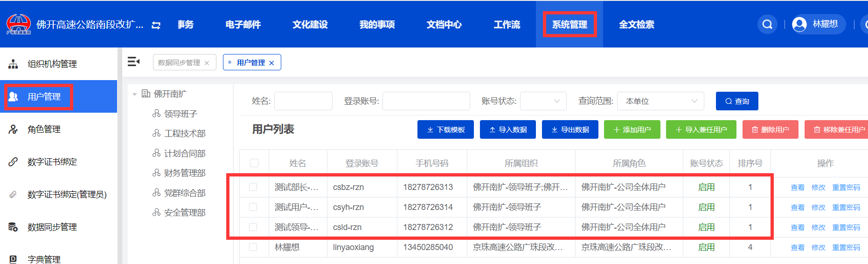The height and width of the screenshot is (264, 868).
Task: Click the 角色管理 sidebar icon
Action: (13, 129)
